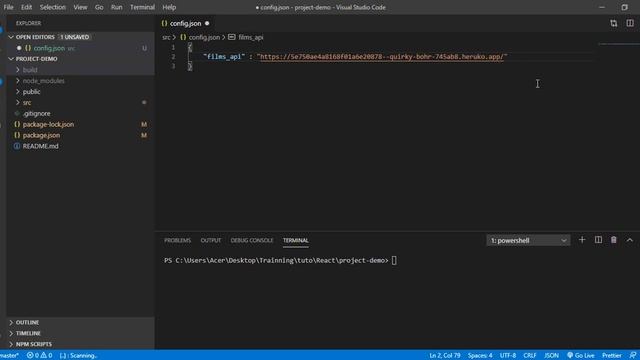Expand the Timeline section

(x=80, y=333)
